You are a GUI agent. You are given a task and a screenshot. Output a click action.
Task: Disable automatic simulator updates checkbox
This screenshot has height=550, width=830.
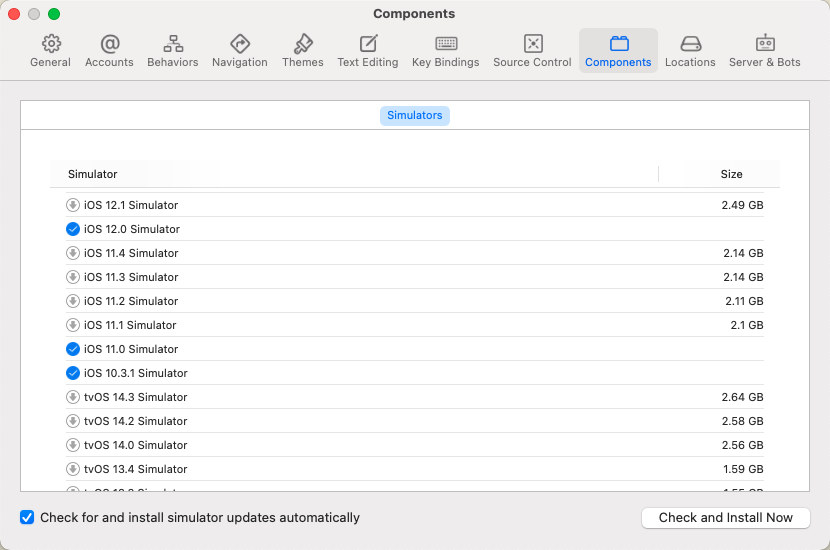[x=27, y=517]
